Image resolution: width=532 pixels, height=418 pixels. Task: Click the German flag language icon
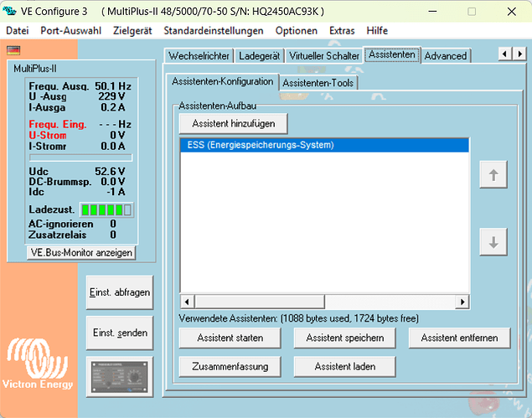tap(13, 50)
